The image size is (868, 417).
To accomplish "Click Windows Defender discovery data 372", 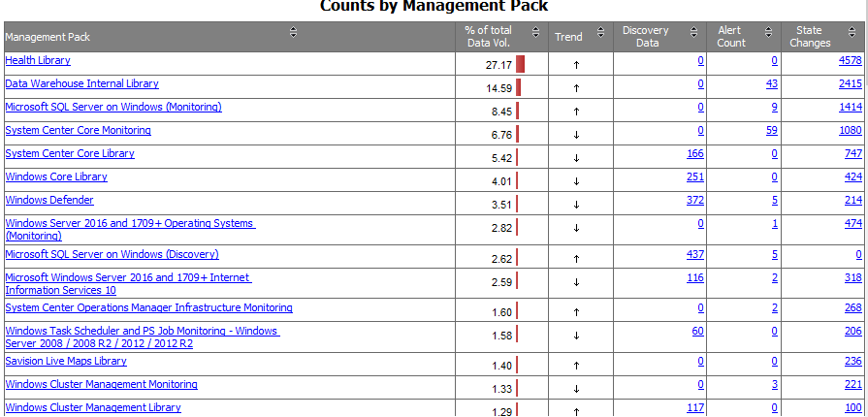I will pyautogui.click(x=694, y=200).
